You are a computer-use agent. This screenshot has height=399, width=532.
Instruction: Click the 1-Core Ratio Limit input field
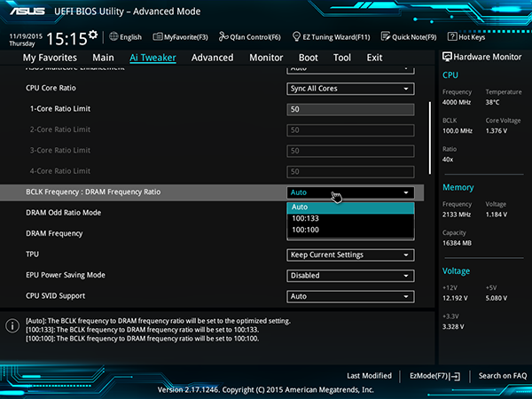click(x=350, y=109)
